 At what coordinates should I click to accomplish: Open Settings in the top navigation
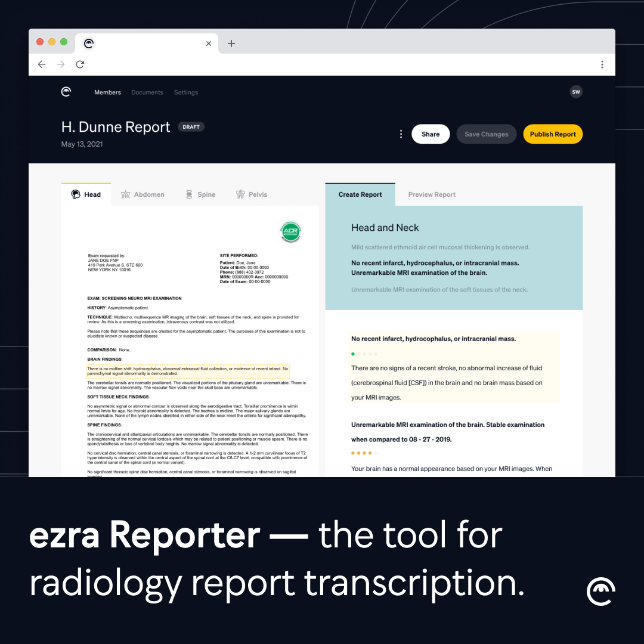click(x=186, y=92)
